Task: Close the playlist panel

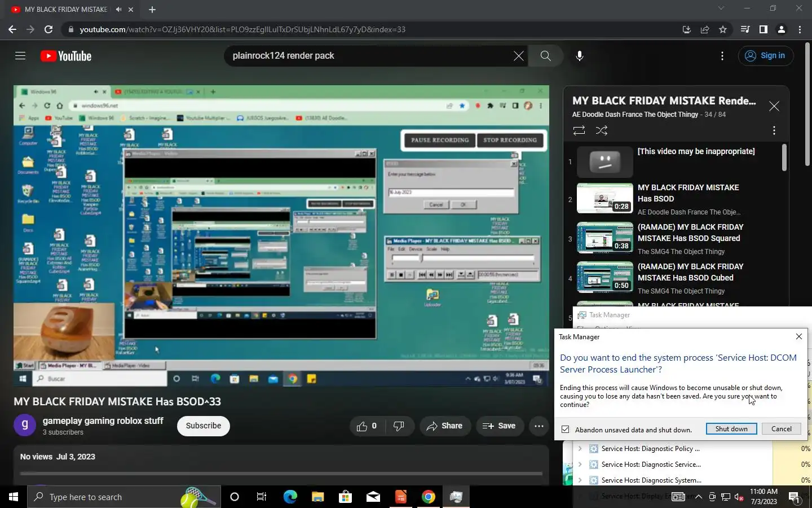Action: pos(774,106)
